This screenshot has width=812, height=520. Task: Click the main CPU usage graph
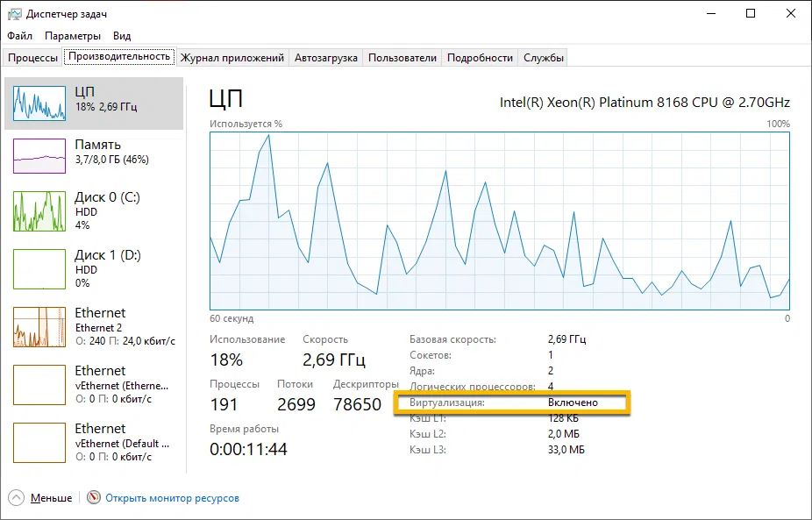[x=500, y=221]
